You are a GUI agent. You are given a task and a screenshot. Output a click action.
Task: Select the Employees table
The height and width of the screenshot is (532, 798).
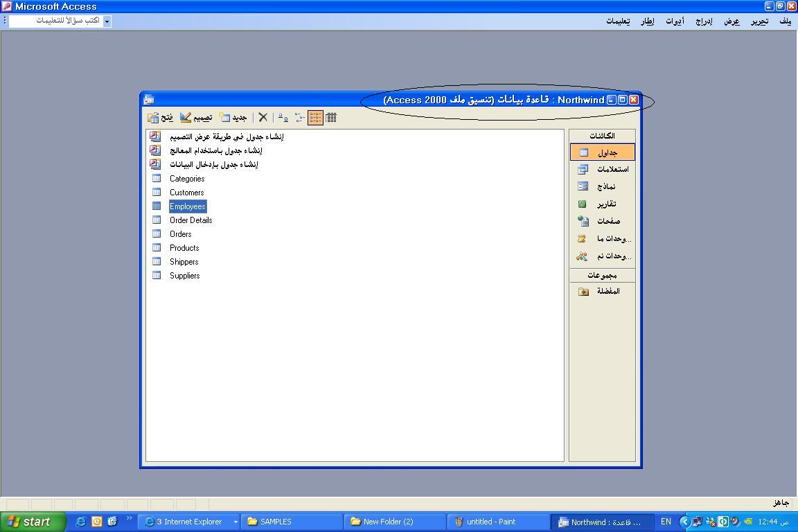click(x=188, y=206)
